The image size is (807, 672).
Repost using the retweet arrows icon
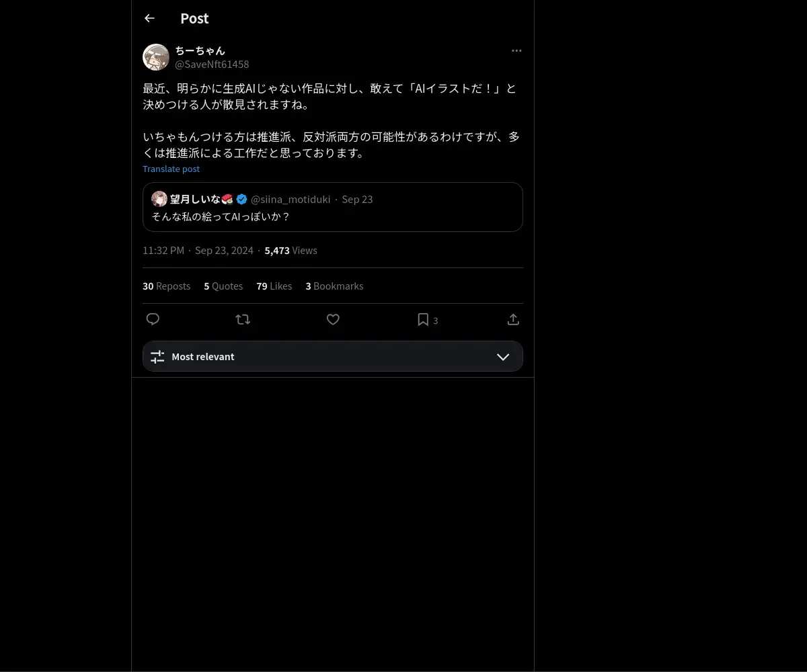coord(243,319)
